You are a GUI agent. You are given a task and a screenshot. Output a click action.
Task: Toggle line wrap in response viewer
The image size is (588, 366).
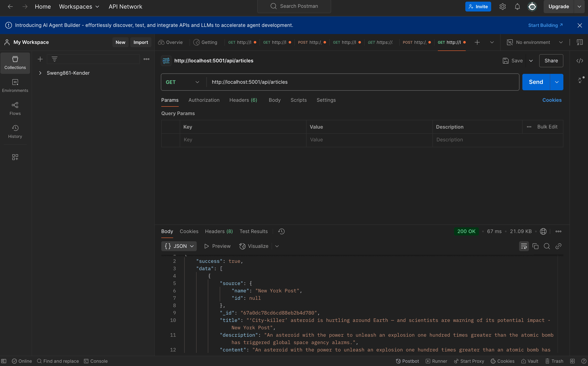pyautogui.click(x=524, y=246)
